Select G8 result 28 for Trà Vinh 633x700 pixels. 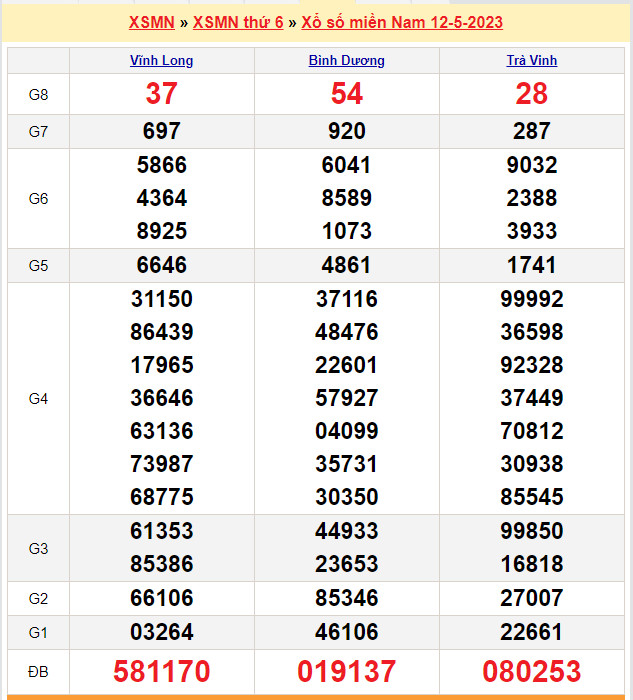[532, 94]
